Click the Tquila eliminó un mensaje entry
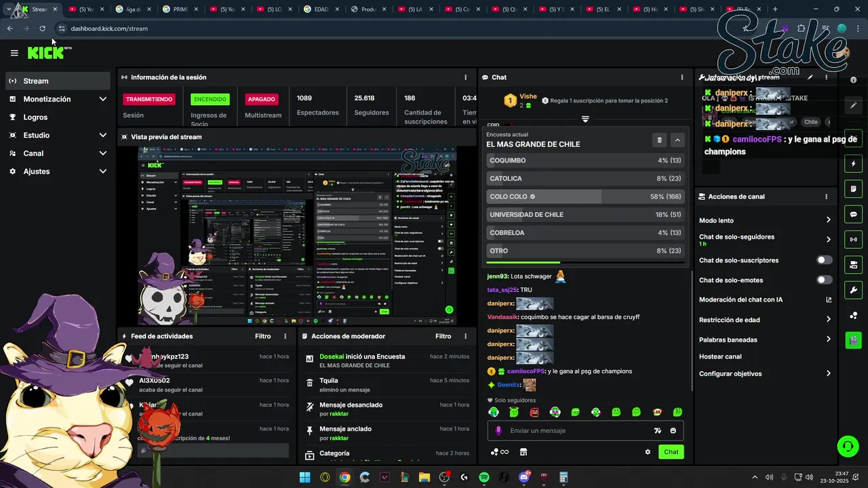868x488 pixels. tap(386, 385)
